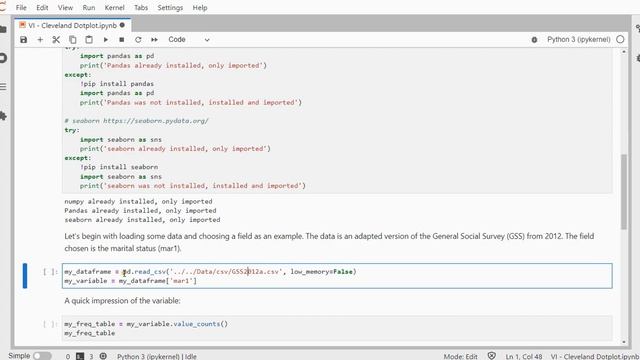The height and width of the screenshot is (360, 640).
Task: Click Python 3 (ipykernel) | Idle status text
Action: 157,356
